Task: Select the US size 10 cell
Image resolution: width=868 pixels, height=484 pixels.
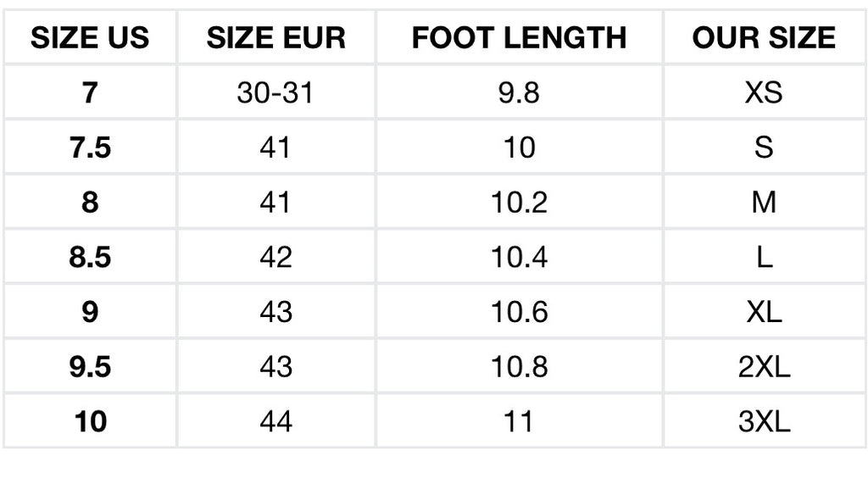Action: pyautogui.click(x=90, y=421)
